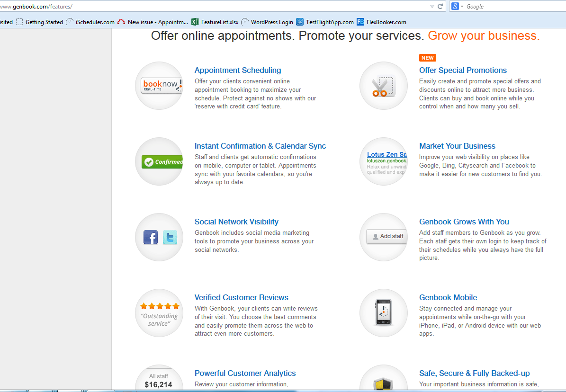Click the $16,214 analytics icon
This screenshot has height=392, width=566.
point(159,378)
